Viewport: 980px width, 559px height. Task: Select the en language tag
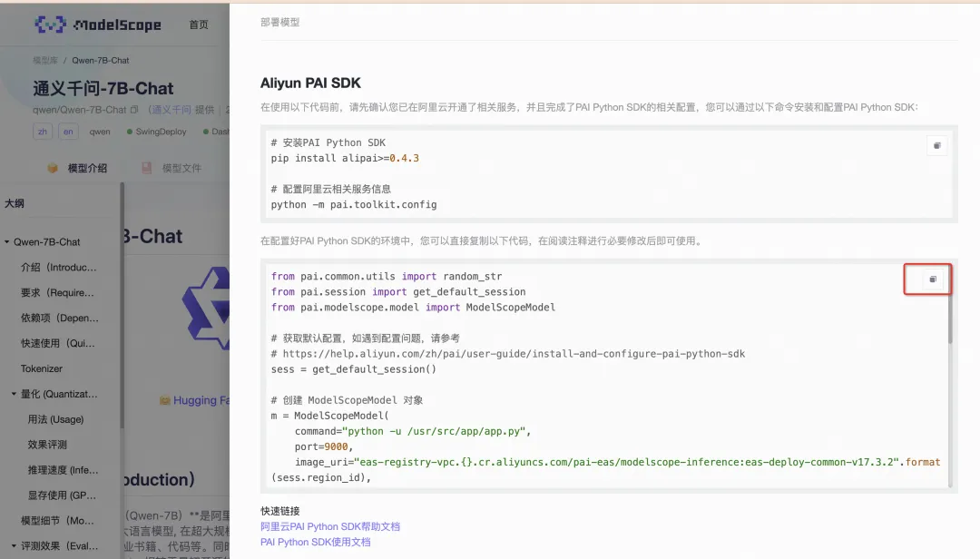(68, 132)
